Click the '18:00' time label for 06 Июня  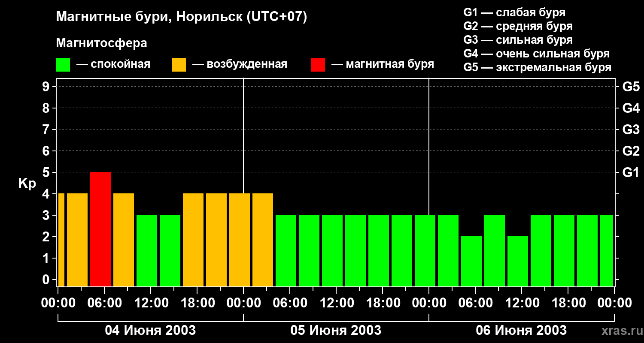coord(568,303)
